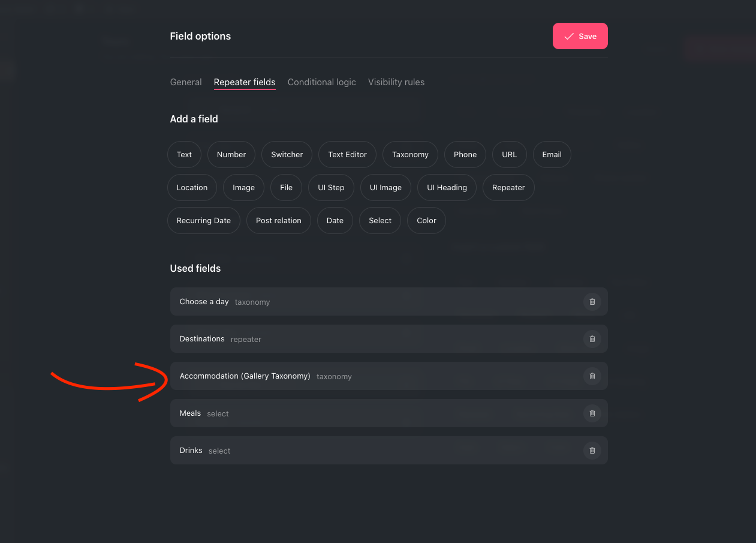This screenshot has height=543, width=756.
Task: Open the Visibility rules tab
Action: pos(396,82)
